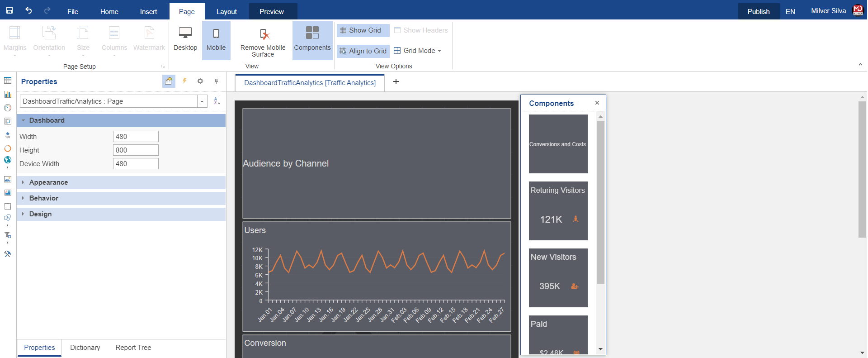Show the properties tab icon in Properties panel
This screenshot has width=868, height=358.
click(169, 81)
